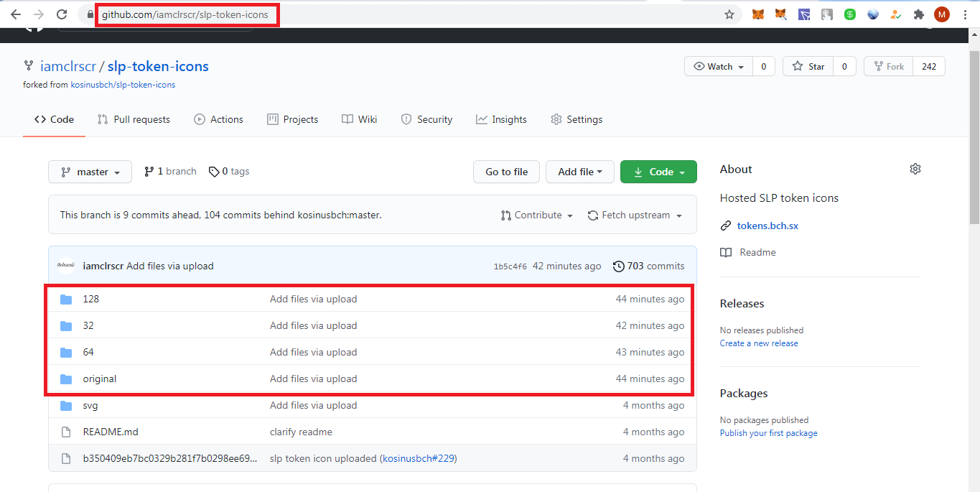The image size is (980, 492).
Task: Expand the Add file dropdown
Action: (579, 172)
